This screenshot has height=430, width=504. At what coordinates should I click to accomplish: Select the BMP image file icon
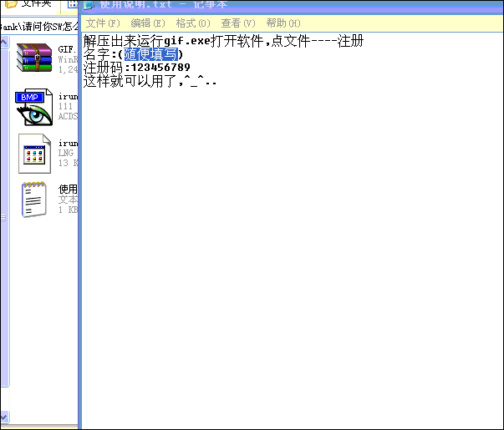(x=34, y=107)
